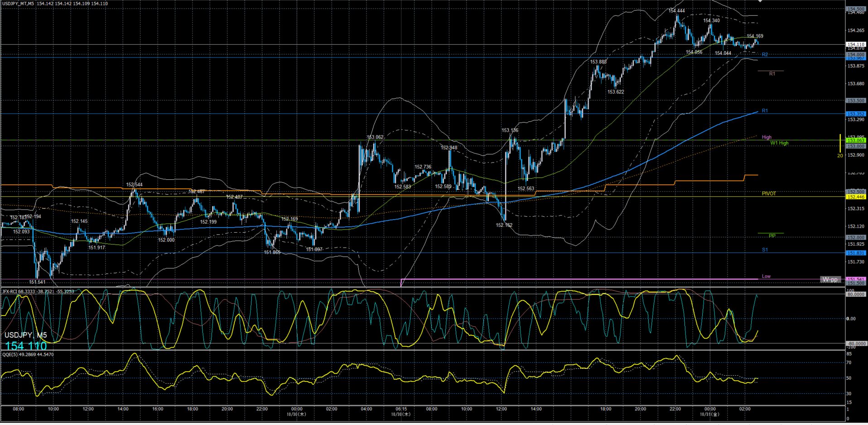The width and height of the screenshot is (868, 425).
Task: Click the 10/31 date marker on time axis
Action: pos(709,414)
